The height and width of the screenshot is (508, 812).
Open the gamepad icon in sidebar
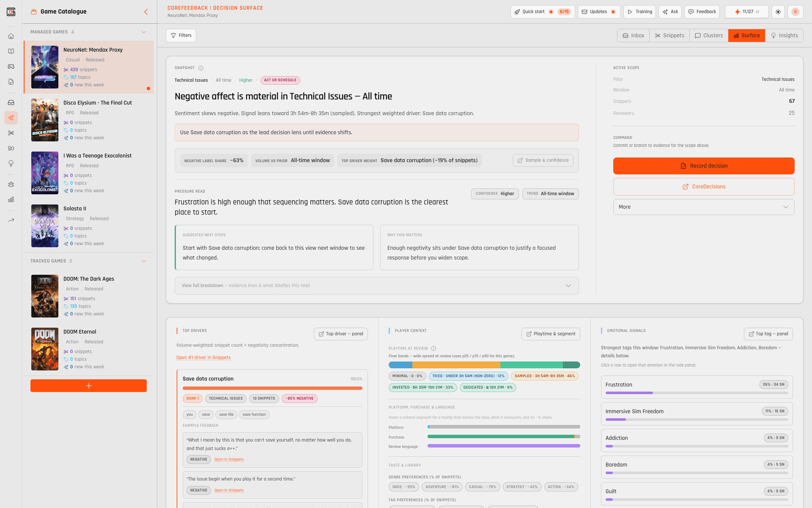[11, 66]
